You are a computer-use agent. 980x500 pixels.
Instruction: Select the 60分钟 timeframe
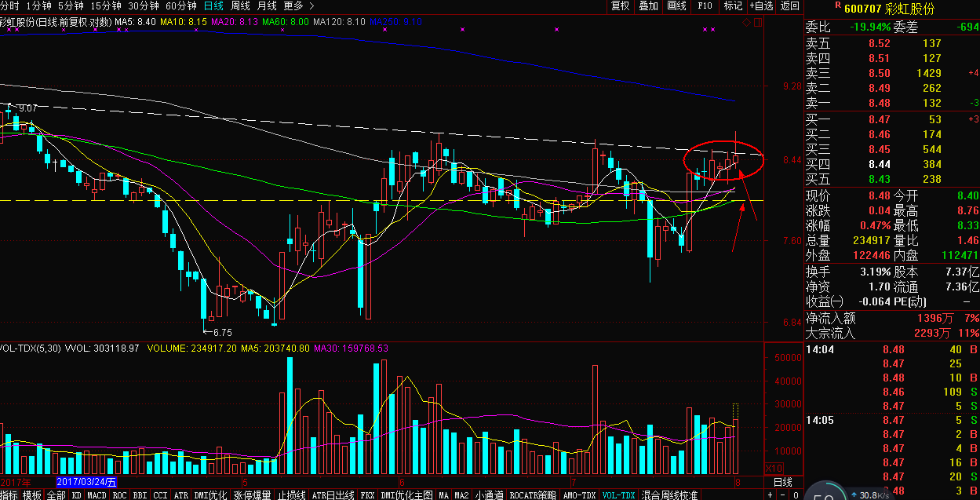(181, 5)
